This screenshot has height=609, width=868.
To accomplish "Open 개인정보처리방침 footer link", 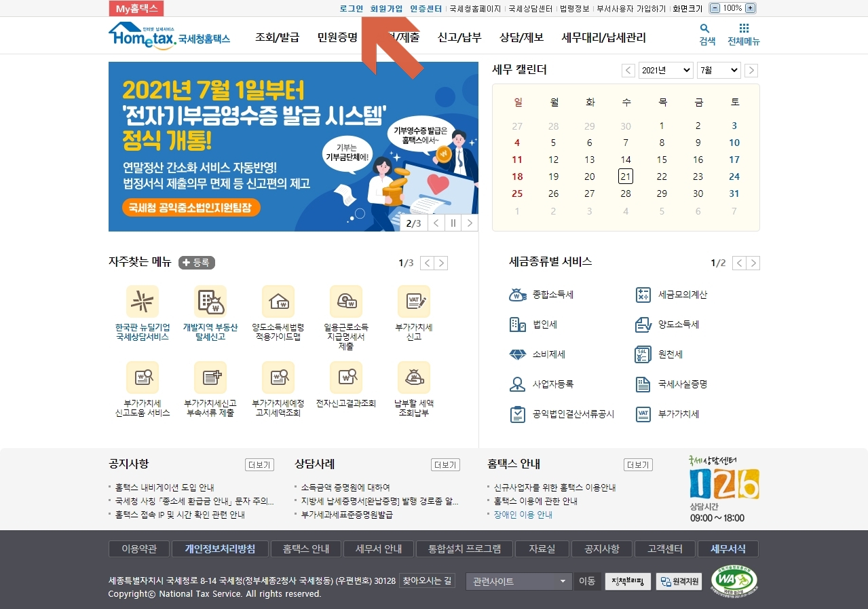I will [x=220, y=549].
